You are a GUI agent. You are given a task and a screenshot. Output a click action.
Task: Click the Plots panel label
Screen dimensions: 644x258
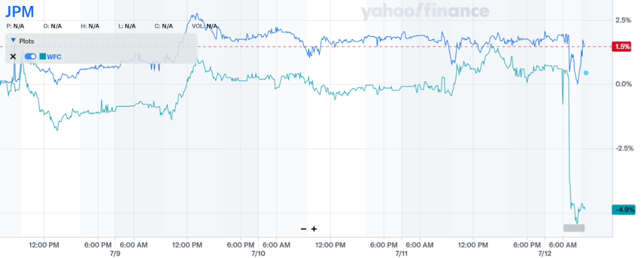click(x=26, y=41)
